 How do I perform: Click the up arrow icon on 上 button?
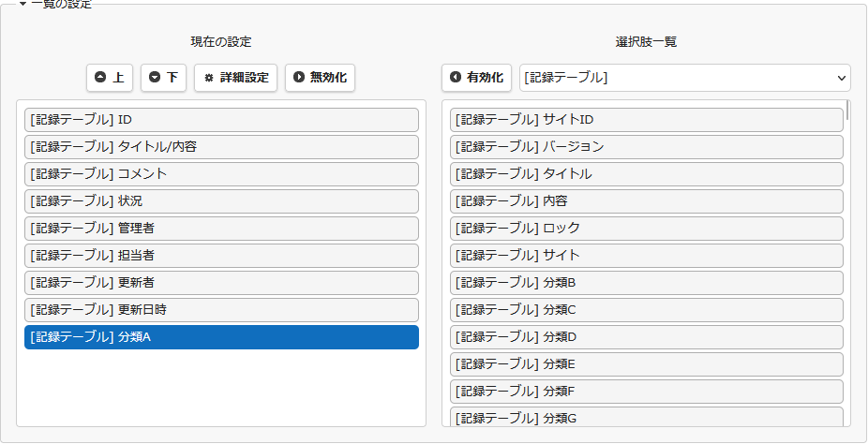tap(100, 78)
